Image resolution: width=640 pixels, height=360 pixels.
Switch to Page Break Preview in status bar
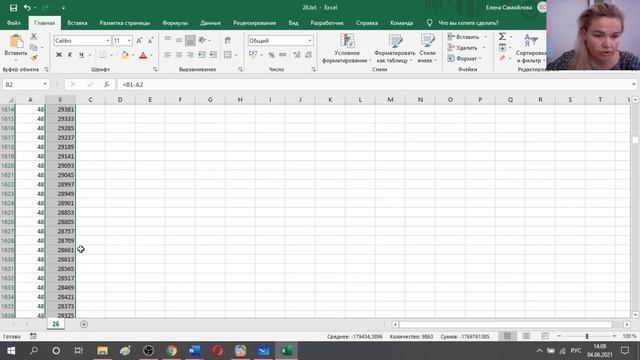point(545,336)
